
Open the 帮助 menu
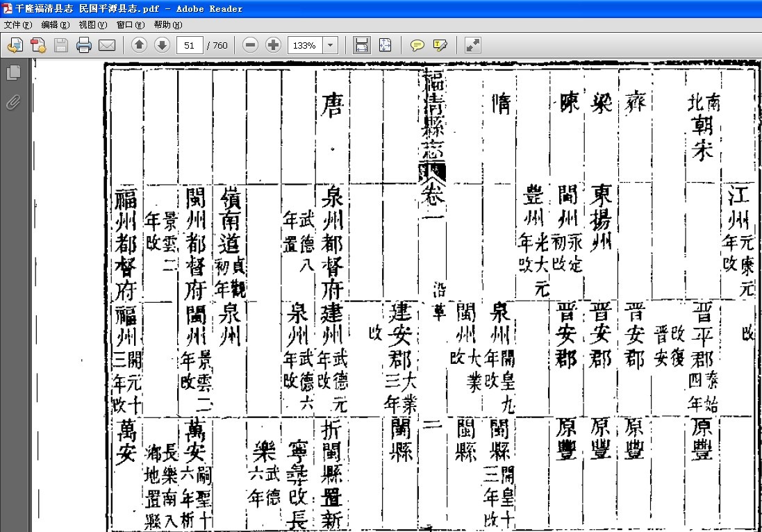point(167,25)
